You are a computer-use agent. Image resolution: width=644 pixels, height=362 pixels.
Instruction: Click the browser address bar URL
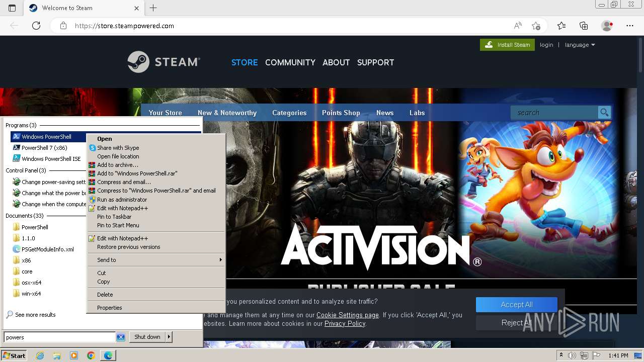pyautogui.click(x=124, y=26)
